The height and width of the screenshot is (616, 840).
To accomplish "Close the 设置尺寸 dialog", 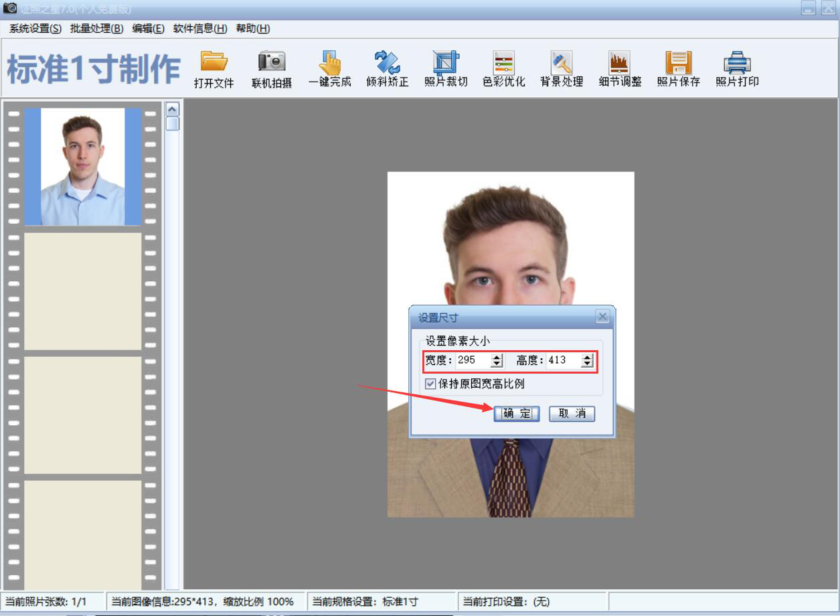I will [602, 317].
